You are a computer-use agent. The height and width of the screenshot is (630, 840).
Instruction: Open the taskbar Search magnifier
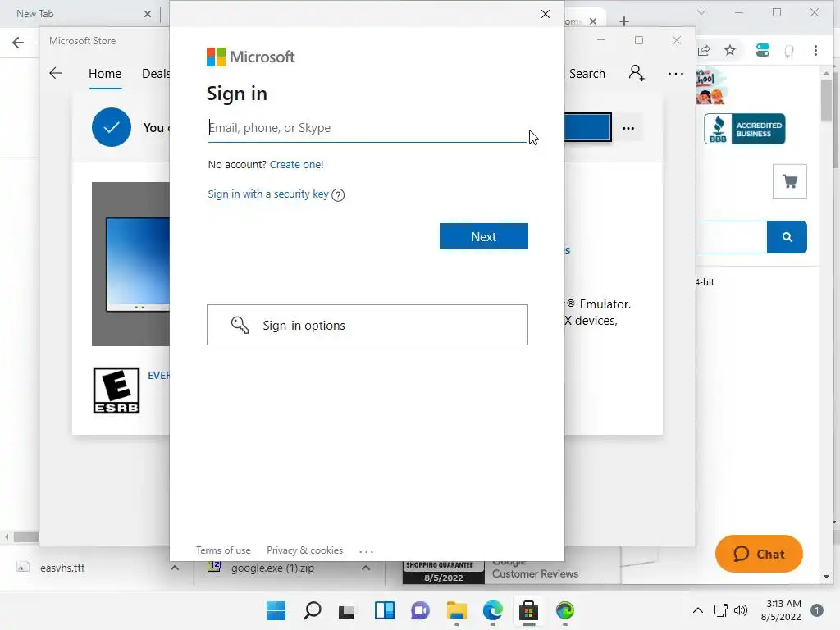click(x=313, y=610)
